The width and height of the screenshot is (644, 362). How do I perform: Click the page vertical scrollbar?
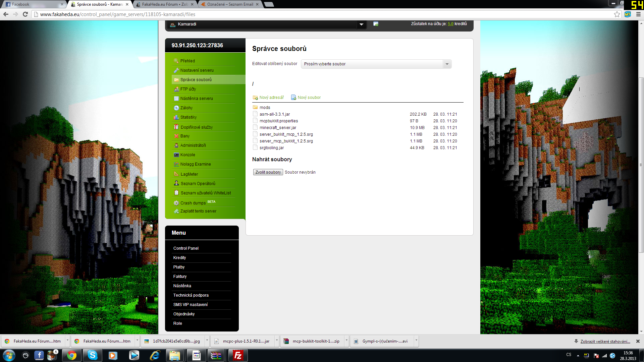[641, 164]
